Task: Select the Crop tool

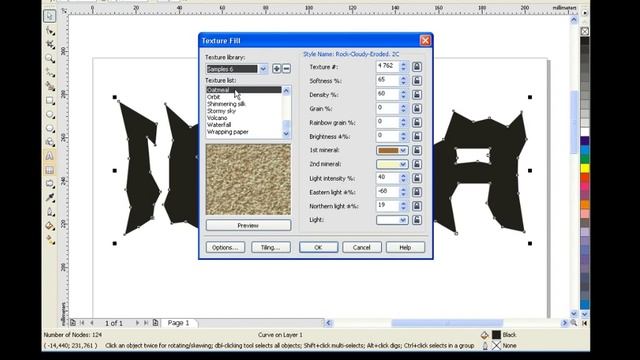Action: [50, 44]
